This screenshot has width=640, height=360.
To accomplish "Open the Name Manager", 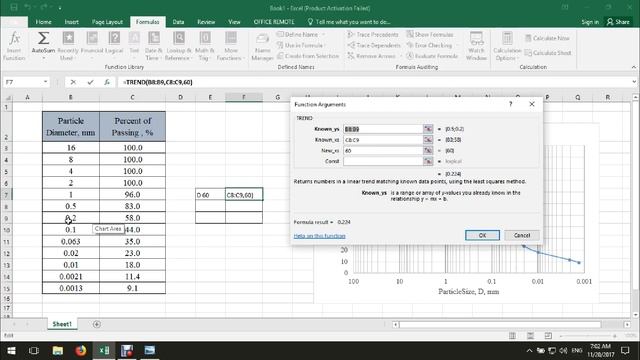I will [262, 46].
